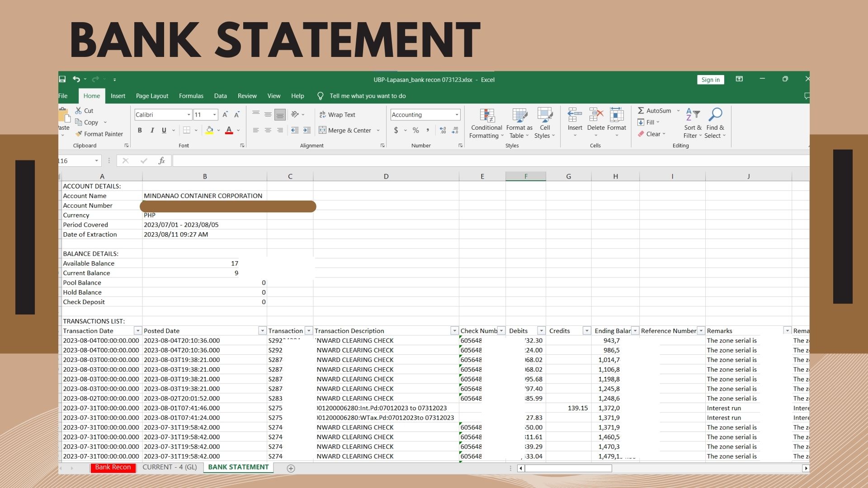868x488 pixels.
Task: Open Sort & Filter tool
Action: coord(692,115)
